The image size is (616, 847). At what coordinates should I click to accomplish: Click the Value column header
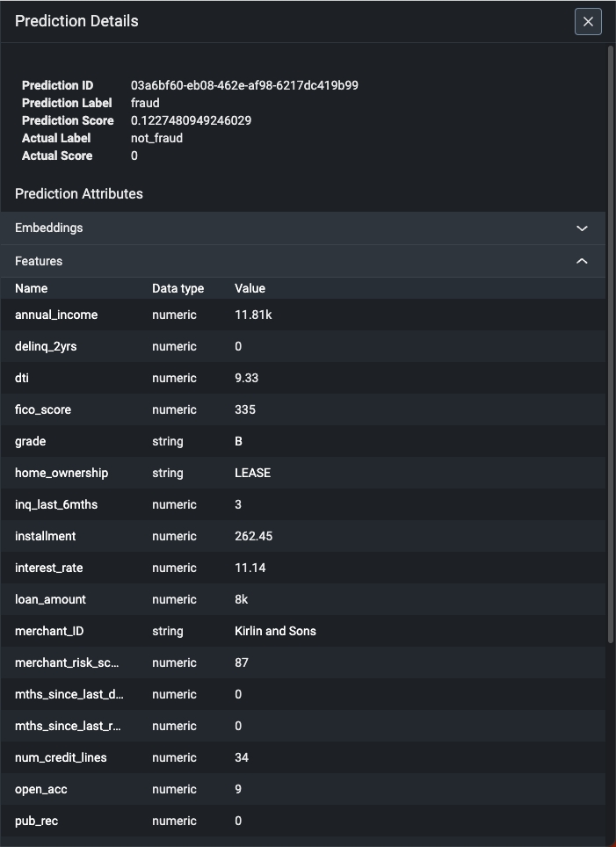[250, 288]
